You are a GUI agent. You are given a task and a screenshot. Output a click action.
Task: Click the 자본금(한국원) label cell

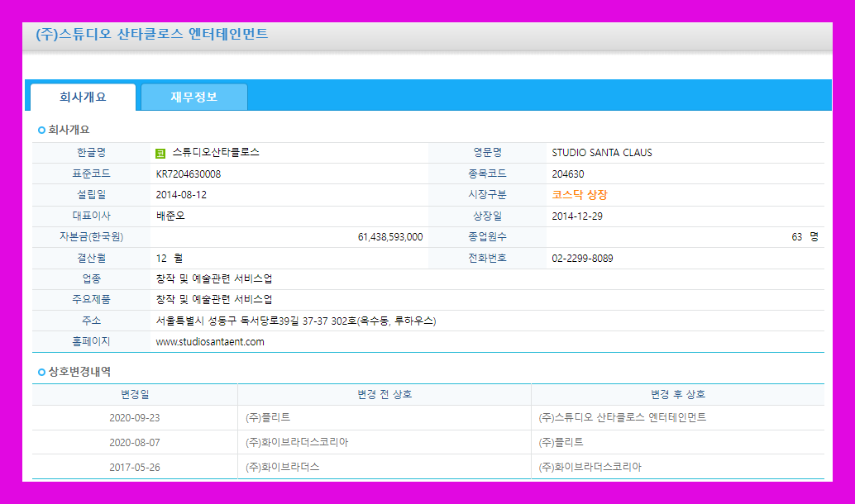point(91,237)
